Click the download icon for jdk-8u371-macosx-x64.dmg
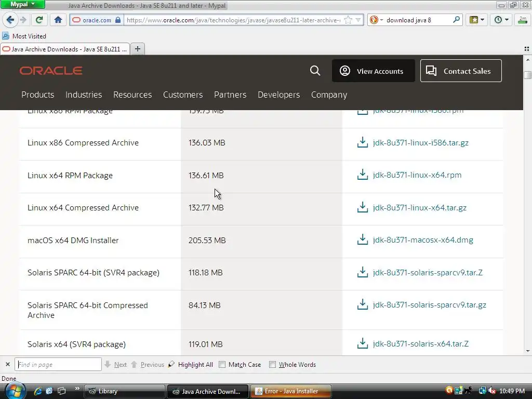The image size is (532, 399). pyautogui.click(x=362, y=240)
